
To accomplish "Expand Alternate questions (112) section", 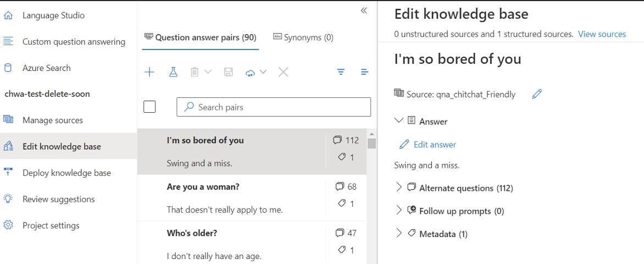I will [399, 188].
